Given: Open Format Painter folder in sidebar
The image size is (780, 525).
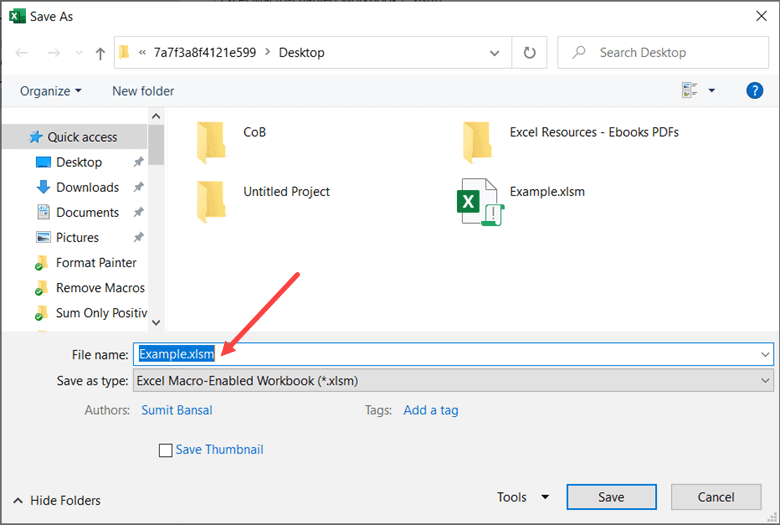Looking at the screenshot, I should click(96, 263).
